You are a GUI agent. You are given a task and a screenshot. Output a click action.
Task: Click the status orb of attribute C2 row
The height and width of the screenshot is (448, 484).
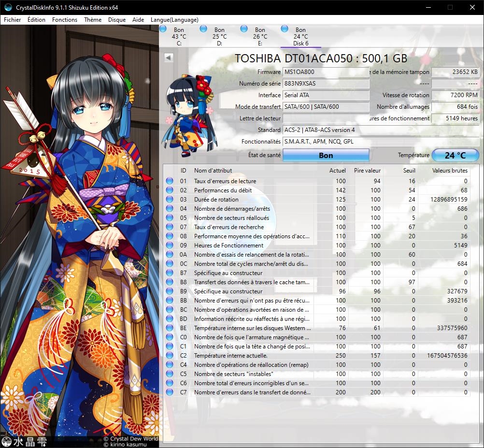170,356
